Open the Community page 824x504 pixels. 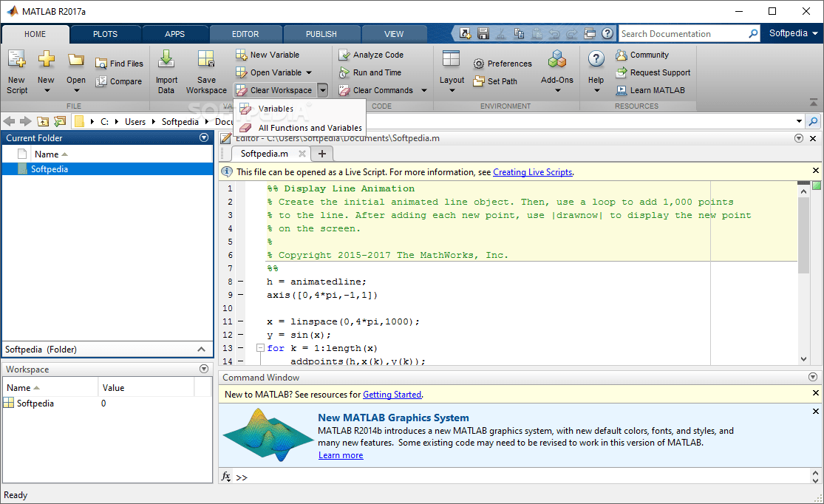642,55
